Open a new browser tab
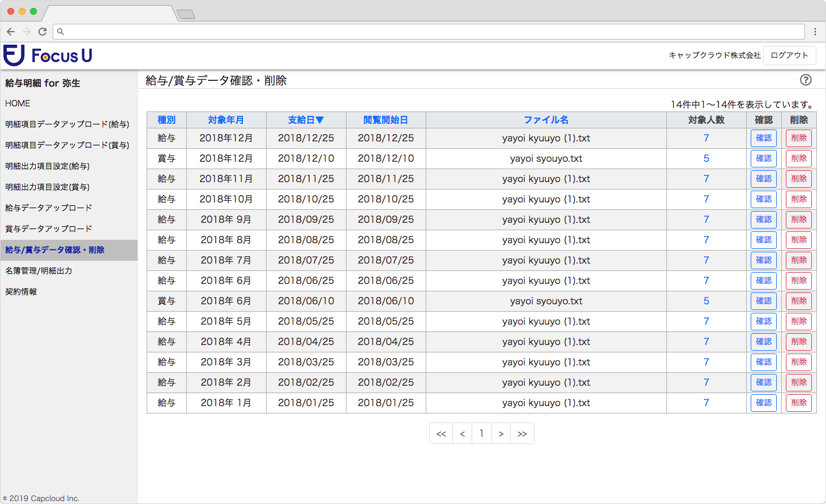The height and width of the screenshot is (504, 826). tap(186, 14)
